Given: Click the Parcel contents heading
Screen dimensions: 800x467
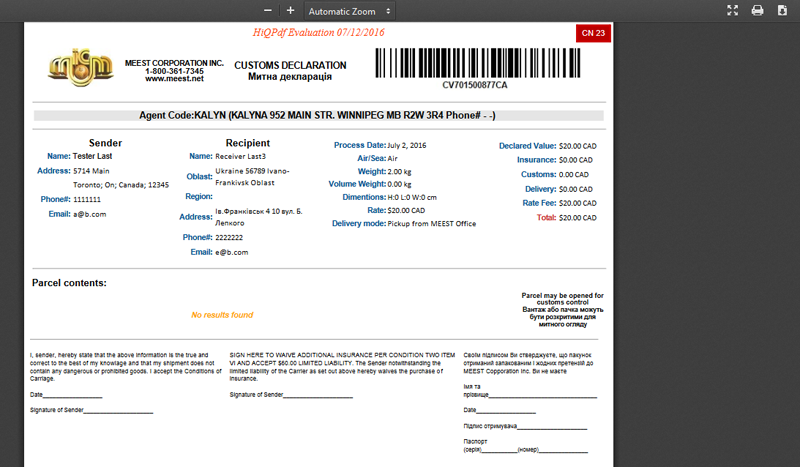Looking at the screenshot, I should pyautogui.click(x=69, y=283).
